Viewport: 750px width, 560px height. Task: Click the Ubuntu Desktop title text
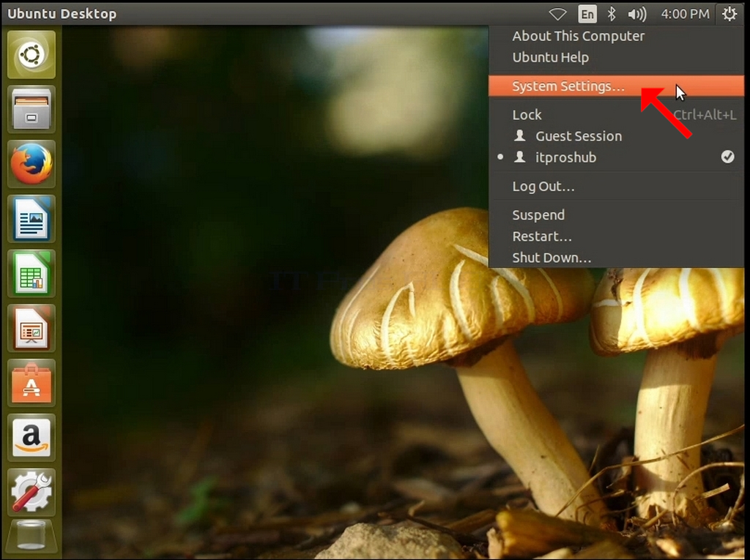(62, 14)
